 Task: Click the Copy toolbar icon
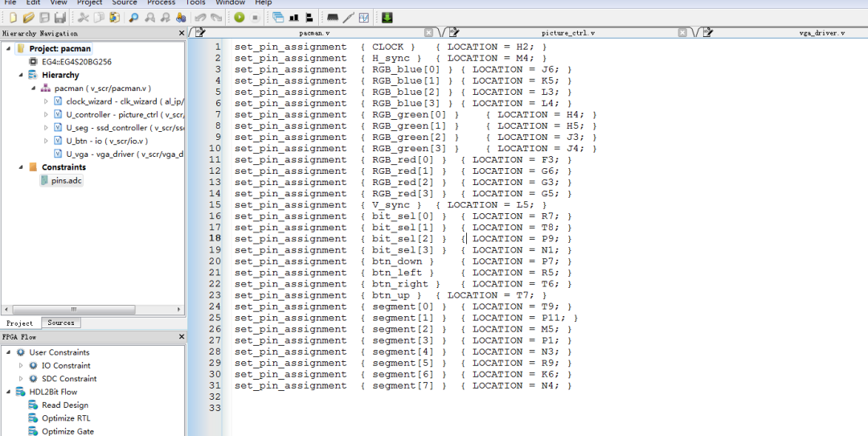pyautogui.click(x=99, y=18)
